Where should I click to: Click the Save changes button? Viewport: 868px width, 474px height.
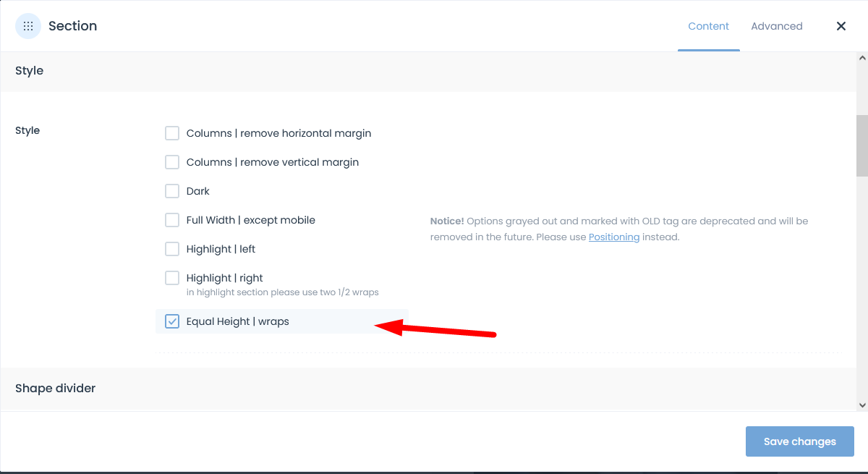click(x=800, y=441)
